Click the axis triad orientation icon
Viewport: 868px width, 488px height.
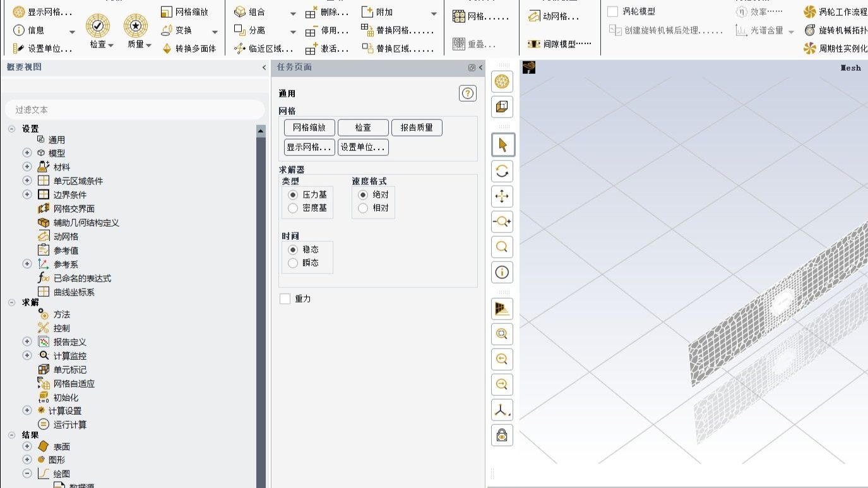pos(502,410)
